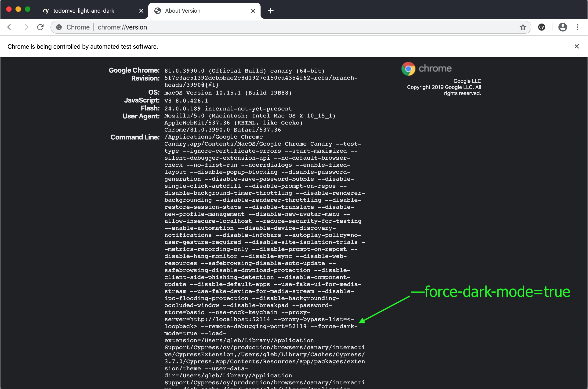Open Chrome's three-dot menu
This screenshot has width=588, height=389.
click(x=577, y=27)
